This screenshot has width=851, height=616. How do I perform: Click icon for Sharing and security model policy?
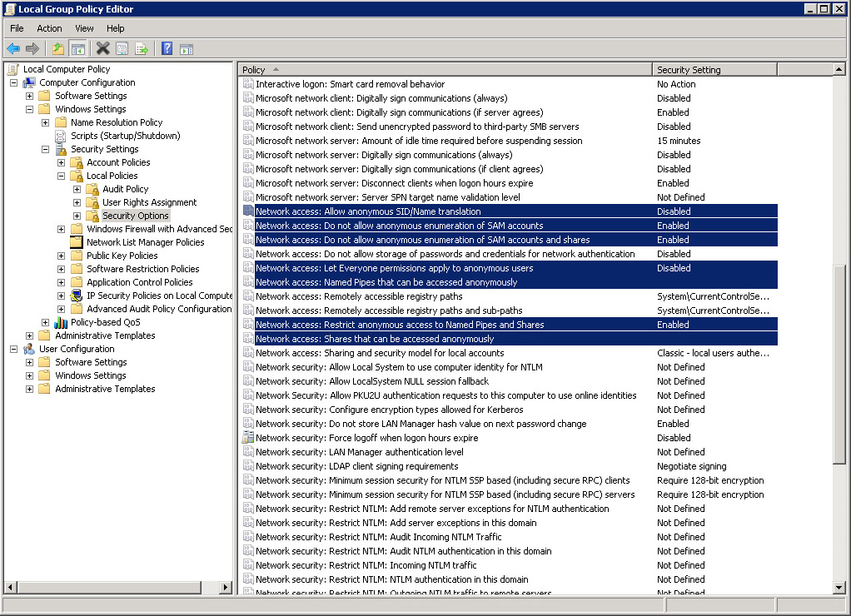tap(248, 353)
